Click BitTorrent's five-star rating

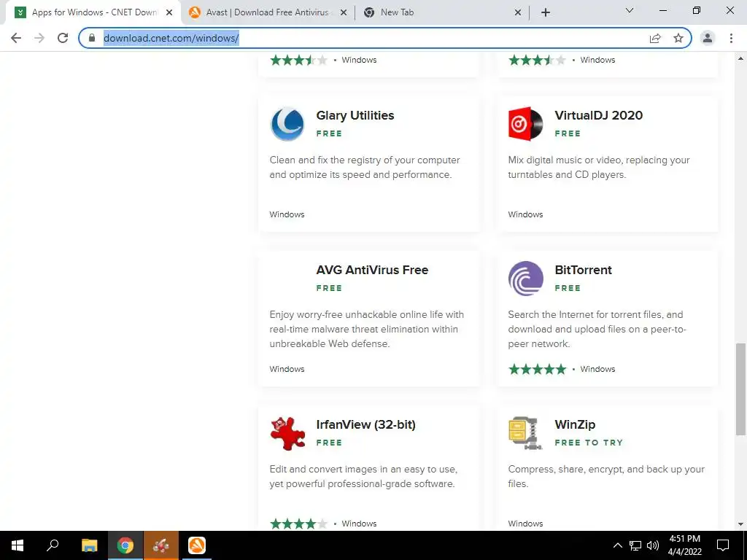538,369
